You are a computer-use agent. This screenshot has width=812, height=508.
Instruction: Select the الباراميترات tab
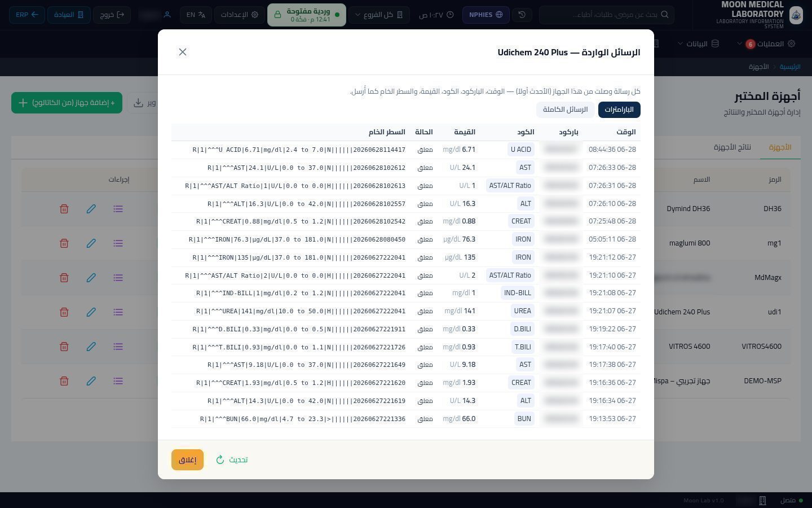pyautogui.click(x=619, y=110)
